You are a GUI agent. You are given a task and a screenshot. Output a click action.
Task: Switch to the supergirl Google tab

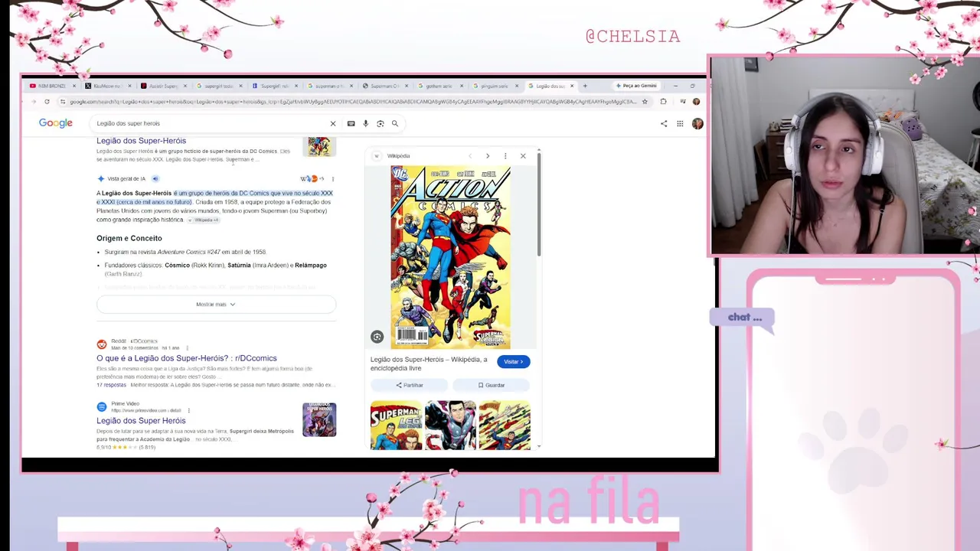pyautogui.click(x=218, y=86)
